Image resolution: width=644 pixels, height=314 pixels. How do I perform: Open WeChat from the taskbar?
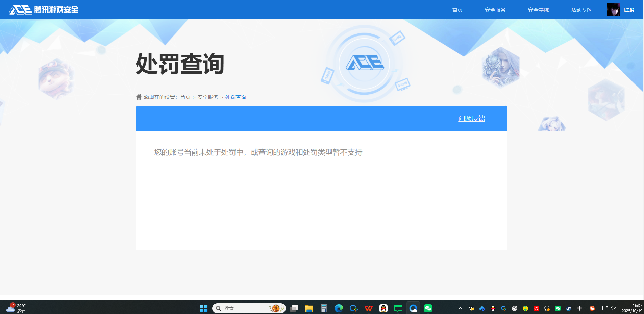428,308
